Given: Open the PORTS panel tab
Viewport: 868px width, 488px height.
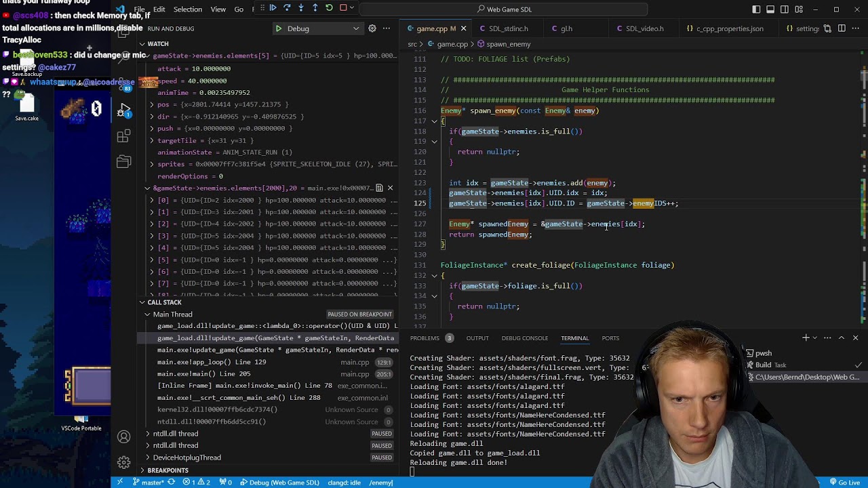Looking at the screenshot, I should coord(610,338).
